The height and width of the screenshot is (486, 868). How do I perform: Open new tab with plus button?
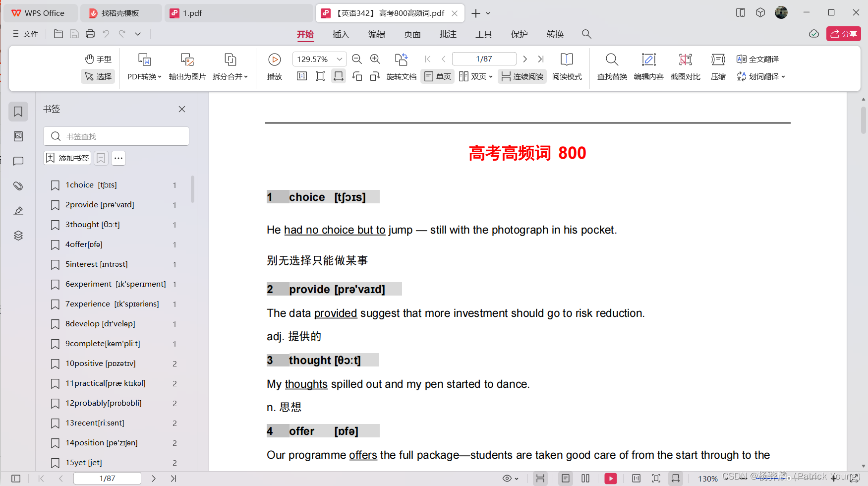coord(475,13)
